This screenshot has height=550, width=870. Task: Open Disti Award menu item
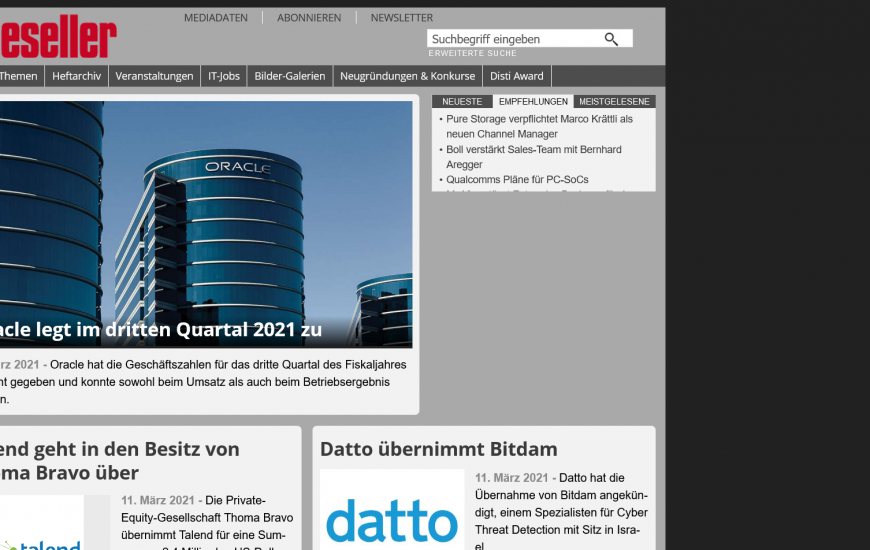(x=517, y=76)
